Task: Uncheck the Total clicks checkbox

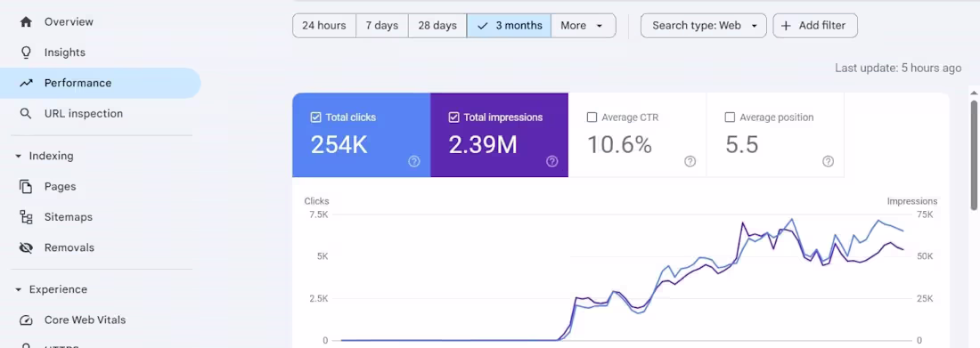Action: pyautogui.click(x=315, y=117)
